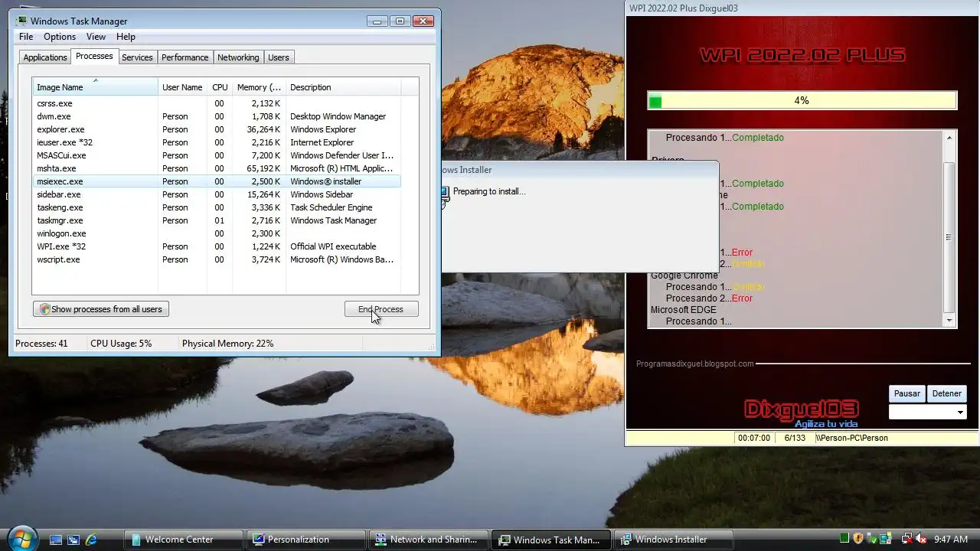Click the Dixguel03 logo in WPI
This screenshot has height=551, width=980.
pyautogui.click(x=802, y=410)
